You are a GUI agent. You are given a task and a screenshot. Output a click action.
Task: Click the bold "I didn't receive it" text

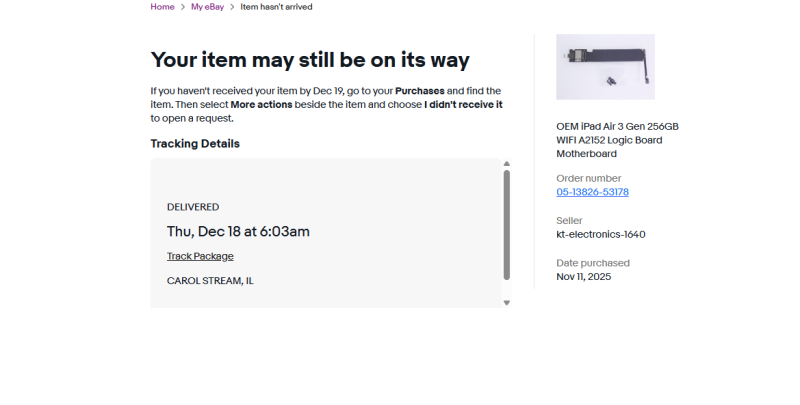coord(463,104)
